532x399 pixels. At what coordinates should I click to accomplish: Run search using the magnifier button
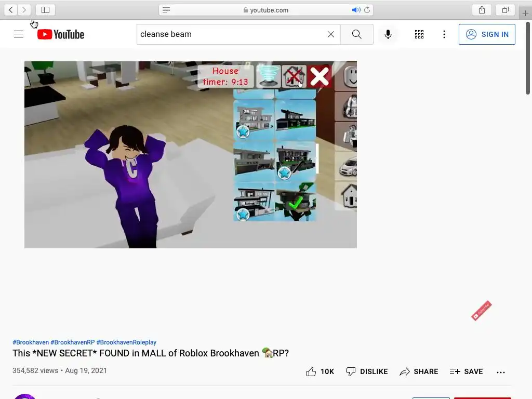pos(356,34)
